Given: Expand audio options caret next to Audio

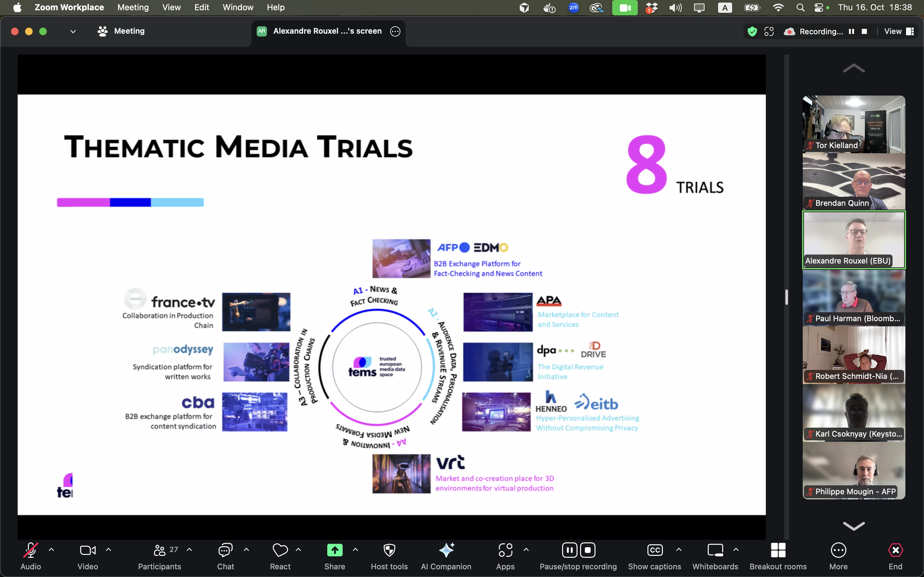Looking at the screenshot, I should (52, 549).
